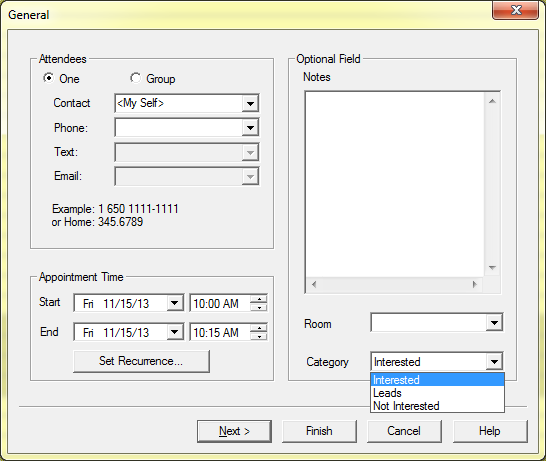The image size is (546, 461).
Task: Go to the next page with Next
Action: click(x=234, y=431)
